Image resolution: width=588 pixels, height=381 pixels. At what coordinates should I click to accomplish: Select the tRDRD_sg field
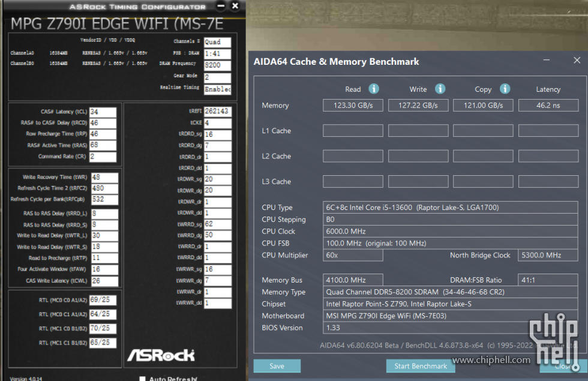[x=217, y=134]
